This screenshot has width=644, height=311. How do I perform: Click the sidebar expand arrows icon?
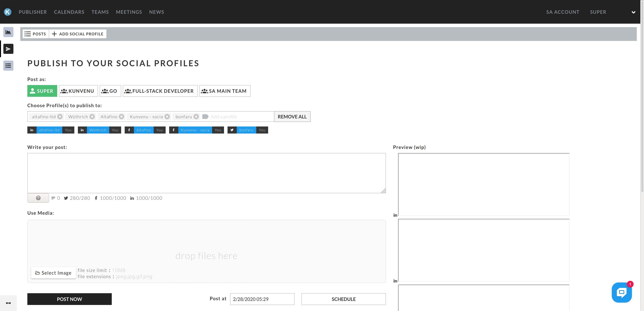pyautogui.click(x=8, y=303)
